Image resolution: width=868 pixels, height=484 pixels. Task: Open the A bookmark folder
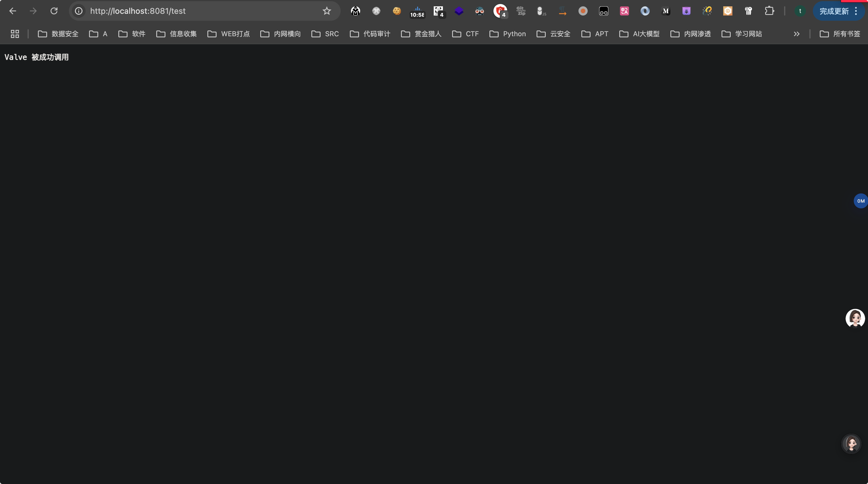98,34
